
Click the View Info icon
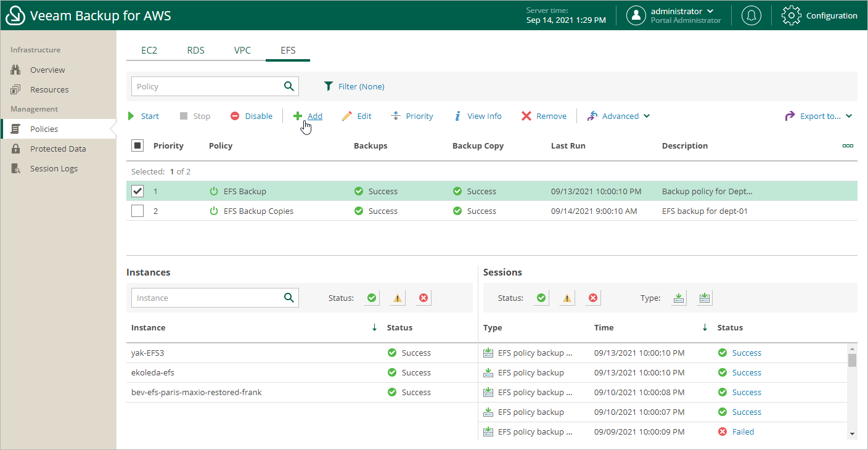tap(457, 116)
